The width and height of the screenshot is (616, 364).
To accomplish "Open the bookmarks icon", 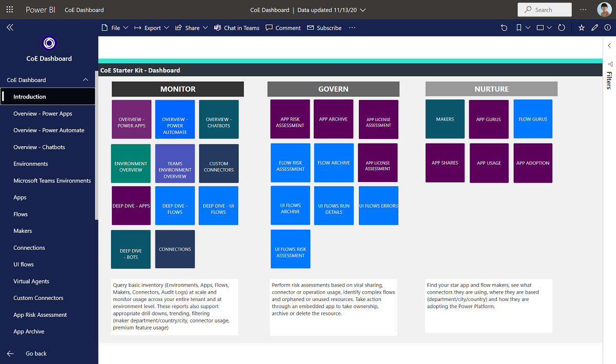I will point(519,28).
